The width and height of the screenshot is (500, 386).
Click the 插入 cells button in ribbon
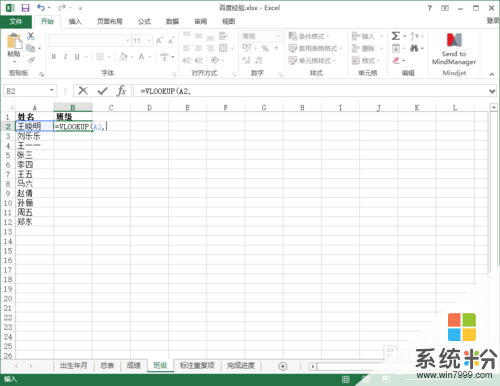tap(363, 36)
